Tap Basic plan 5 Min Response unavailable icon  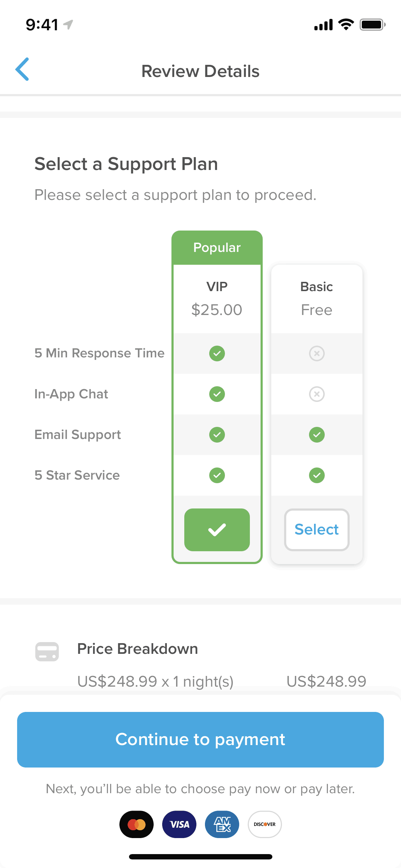pos(317,353)
